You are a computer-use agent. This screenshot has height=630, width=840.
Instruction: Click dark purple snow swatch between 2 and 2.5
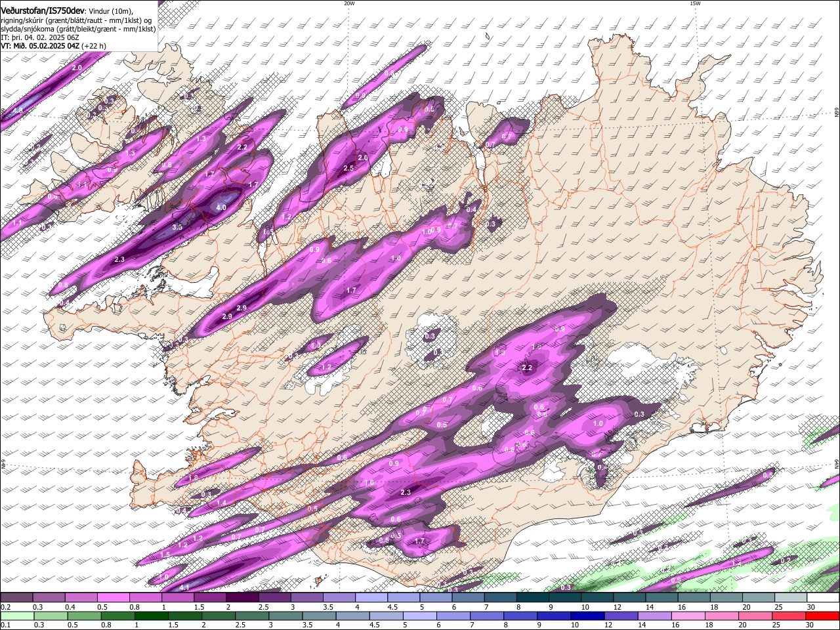(242, 598)
